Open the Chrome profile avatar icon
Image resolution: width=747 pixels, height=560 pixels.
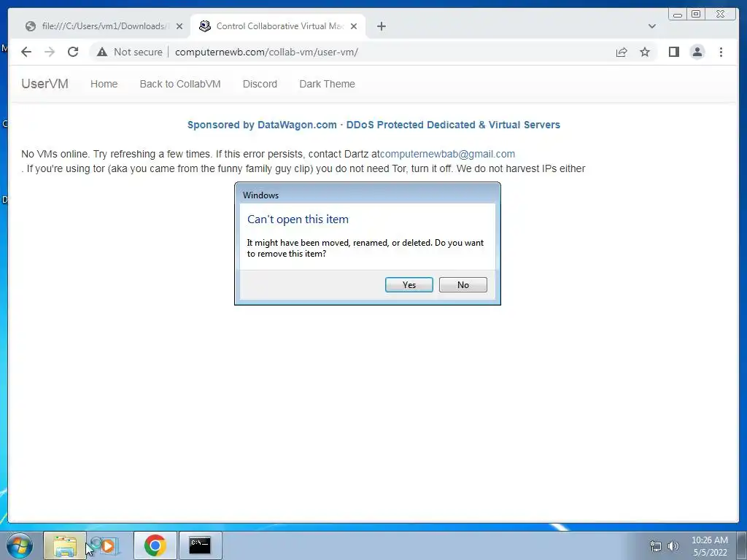(x=697, y=52)
